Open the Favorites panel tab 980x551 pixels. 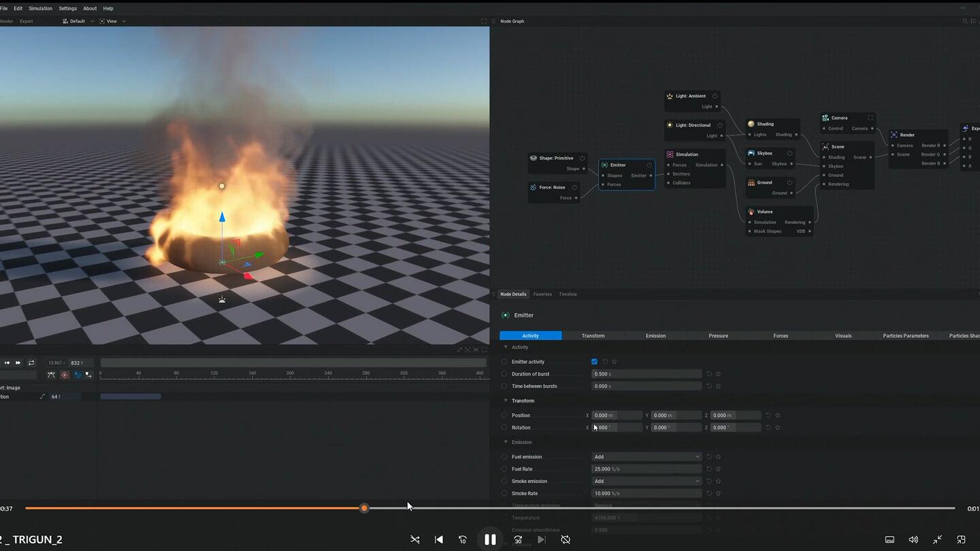pyautogui.click(x=542, y=295)
